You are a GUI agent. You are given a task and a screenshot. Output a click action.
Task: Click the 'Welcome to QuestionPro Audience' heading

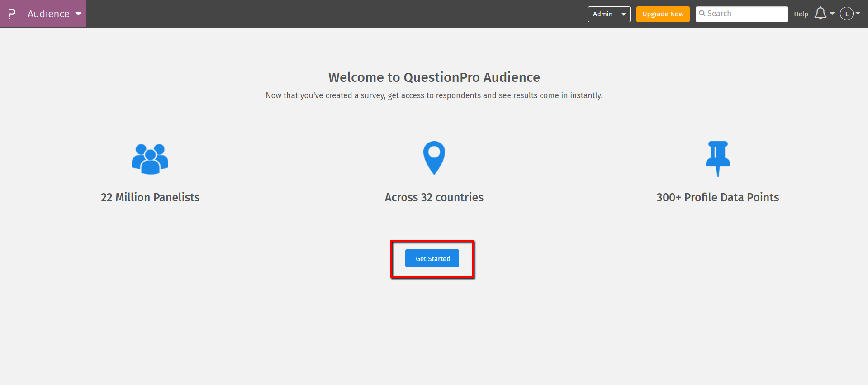pyautogui.click(x=434, y=77)
